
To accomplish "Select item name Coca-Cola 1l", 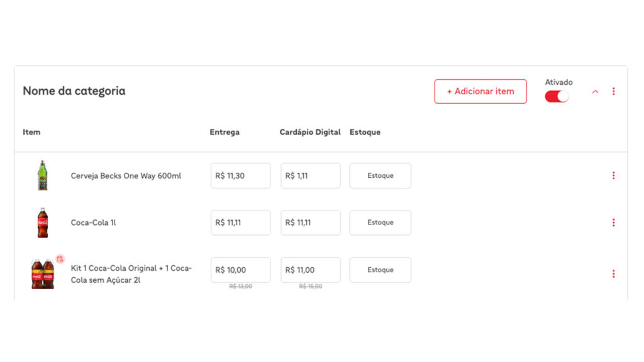I will pyautogui.click(x=93, y=222).
